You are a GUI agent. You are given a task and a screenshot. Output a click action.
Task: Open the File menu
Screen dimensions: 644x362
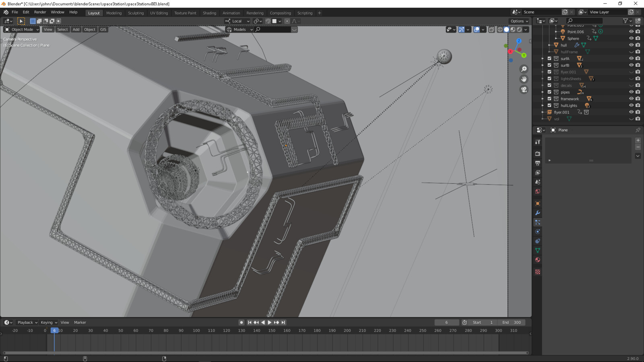15,12
